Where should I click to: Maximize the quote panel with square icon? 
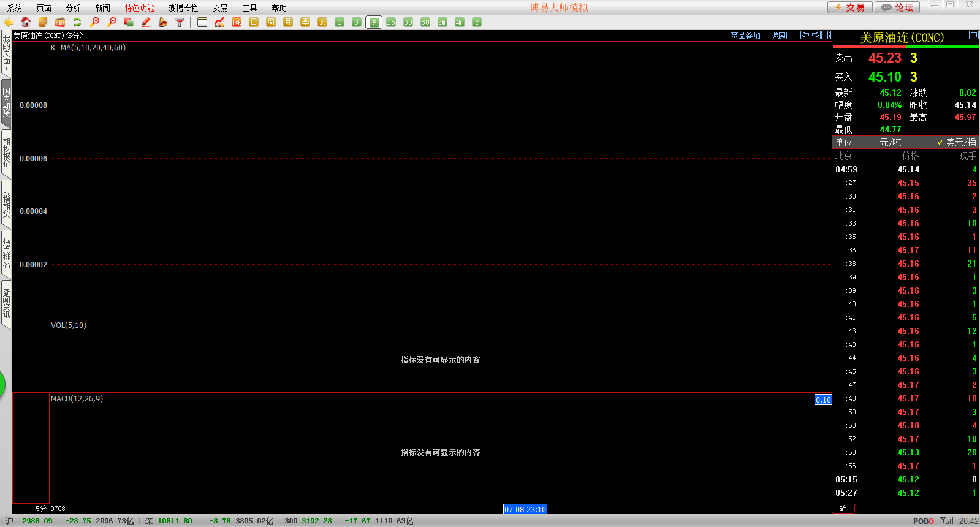(x=973, y=35)
